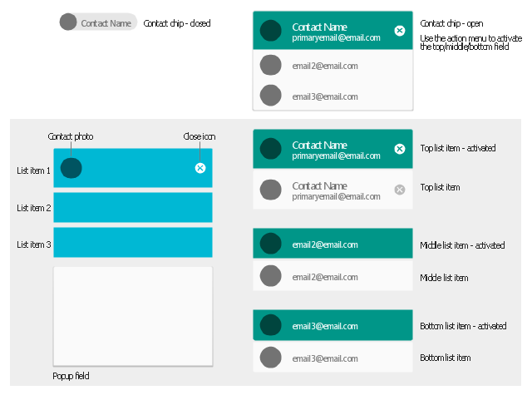The image size is (532, 395).
Task: Click gray close icon on inactive top list item
Action: pyautogui.click(x=399, y=190)
